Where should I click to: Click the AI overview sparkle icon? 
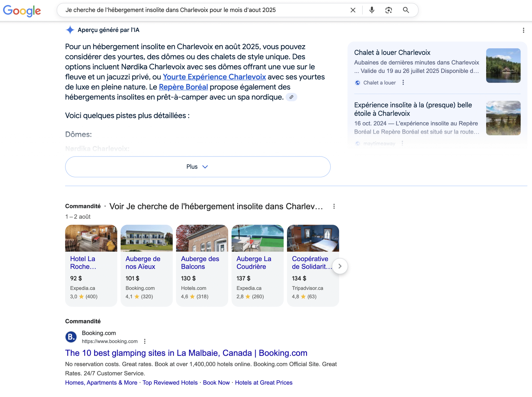tap(70, 30)
